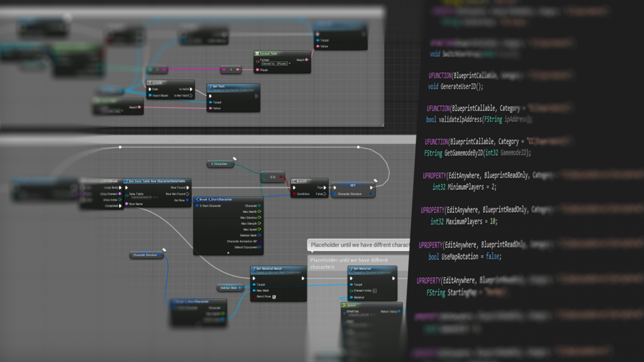Click the Is Valid output execution pin
644x362 pixels.
coord(191,89)
